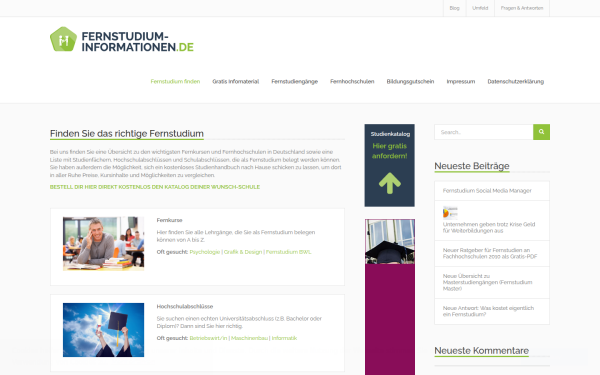Open the Hochschulabschlüsse heading

pos(185,307)
